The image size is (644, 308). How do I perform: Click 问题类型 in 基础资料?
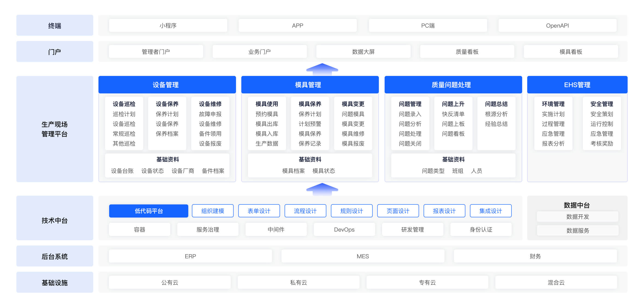point(433,171)
